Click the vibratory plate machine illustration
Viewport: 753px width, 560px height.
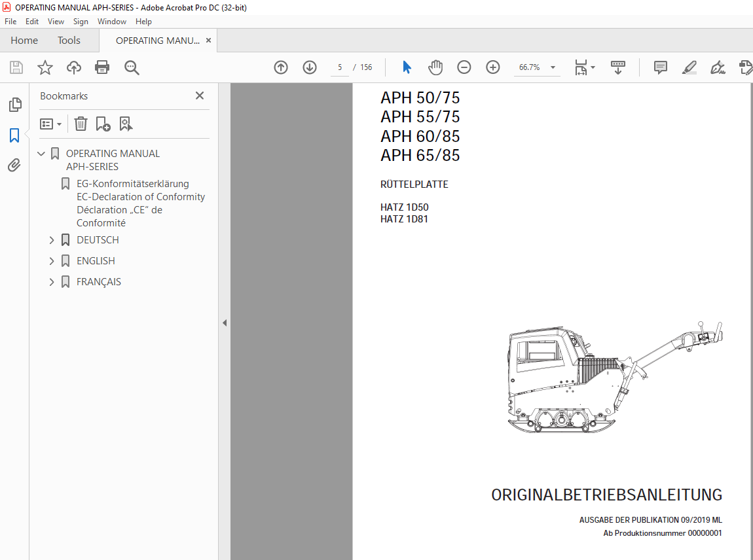[615, 377]
